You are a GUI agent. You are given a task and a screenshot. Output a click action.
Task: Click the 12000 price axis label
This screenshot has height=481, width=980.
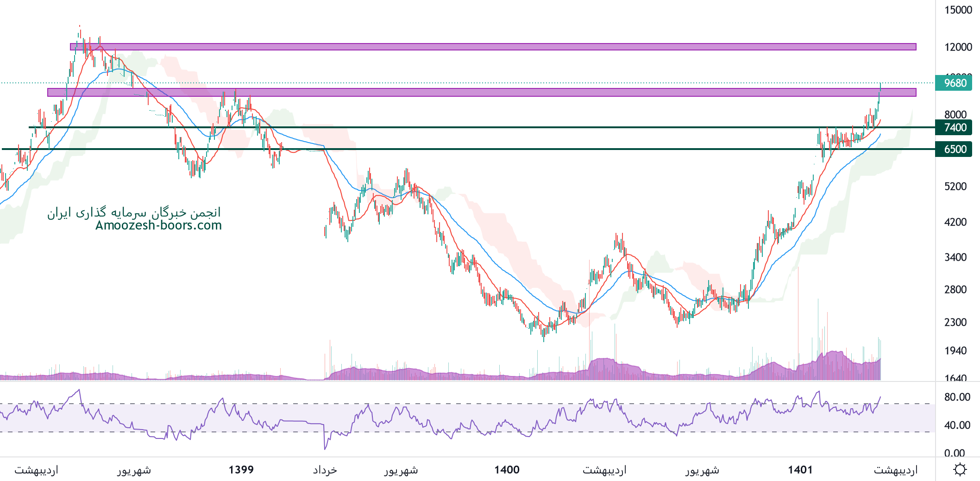click(958, 47)
